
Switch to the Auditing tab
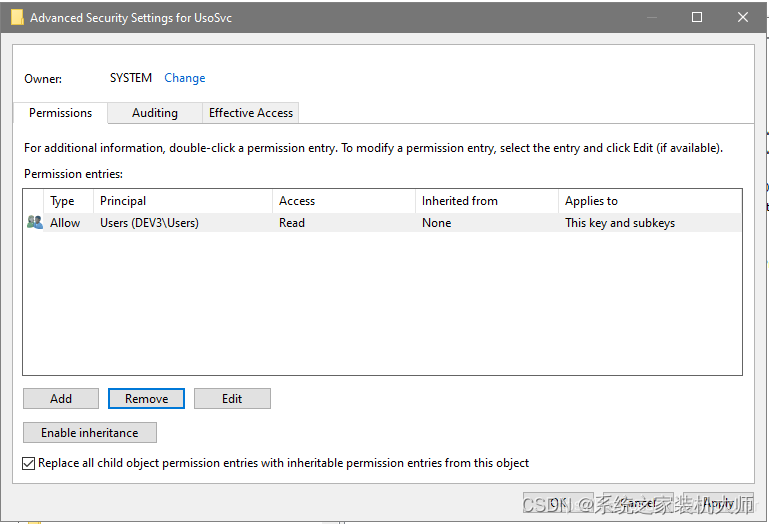pos(155,113)
